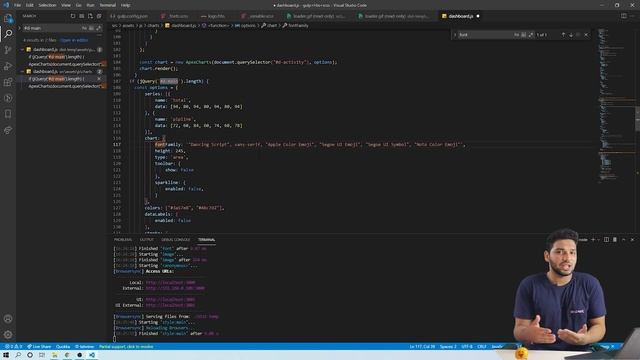Collapse the second dashboard.js results group
The height and width of the screenshot is (360, 640).
pyautogui.click(x=22, y=71)
